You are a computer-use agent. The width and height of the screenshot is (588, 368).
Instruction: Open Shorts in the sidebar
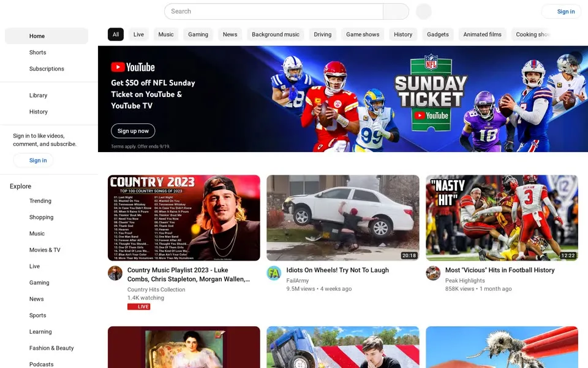coord(47,52)
